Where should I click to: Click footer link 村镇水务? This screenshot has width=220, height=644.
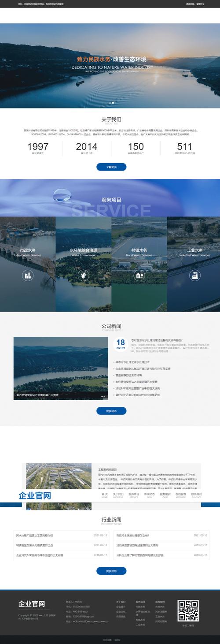(x=140, y=619)
